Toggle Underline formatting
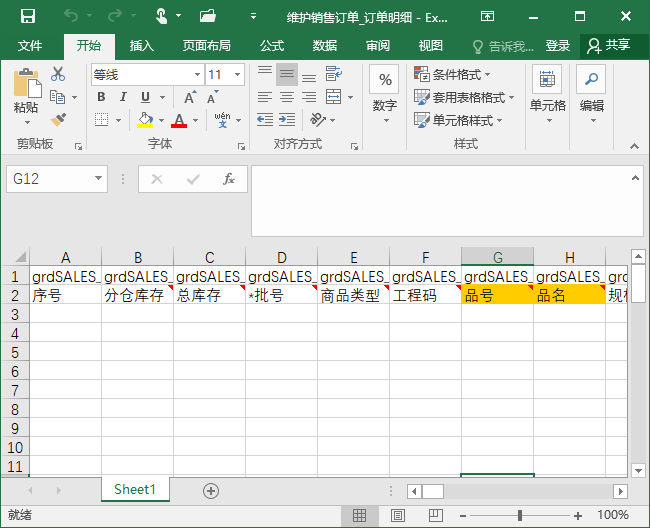The width and height of the screenshot is (650, 528). [145, 97]
